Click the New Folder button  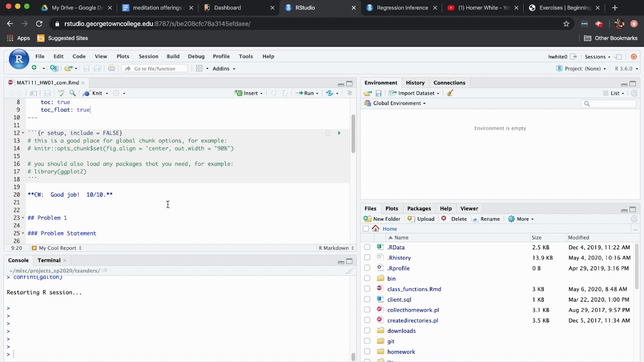point(382,219)
